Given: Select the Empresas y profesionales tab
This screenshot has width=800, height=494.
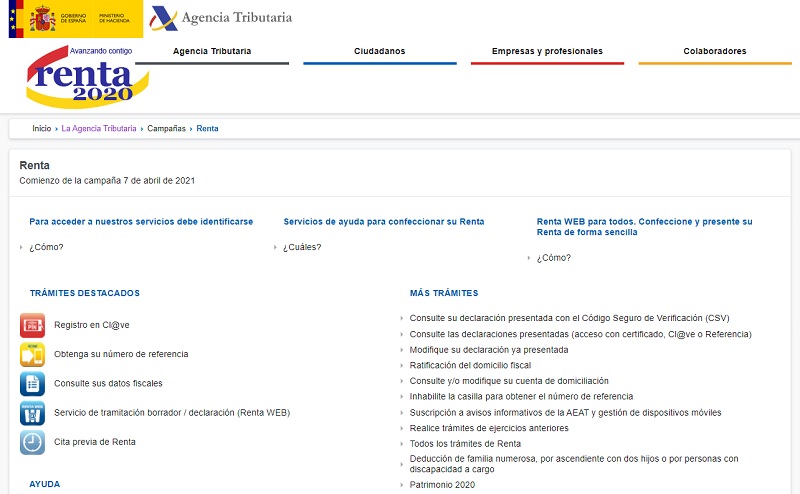Looking at the screenshot, I should [547, 51].
